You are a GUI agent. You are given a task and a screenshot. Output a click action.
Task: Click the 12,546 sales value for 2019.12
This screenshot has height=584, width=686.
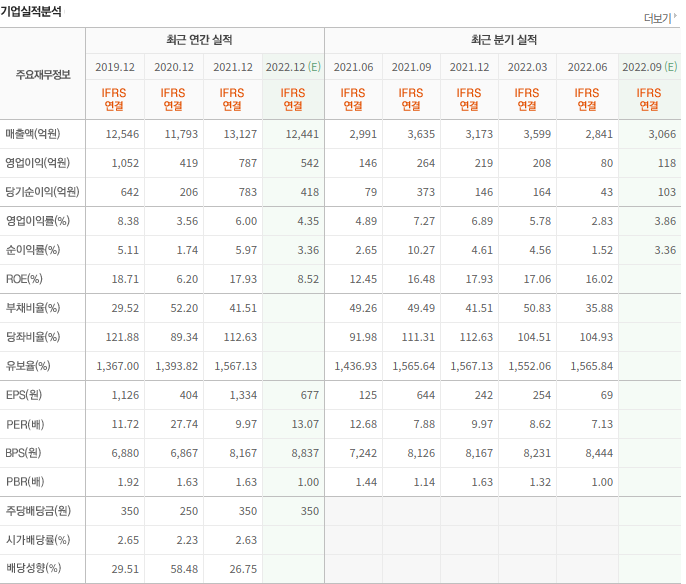pyautogui.click(x=122, y=134)
